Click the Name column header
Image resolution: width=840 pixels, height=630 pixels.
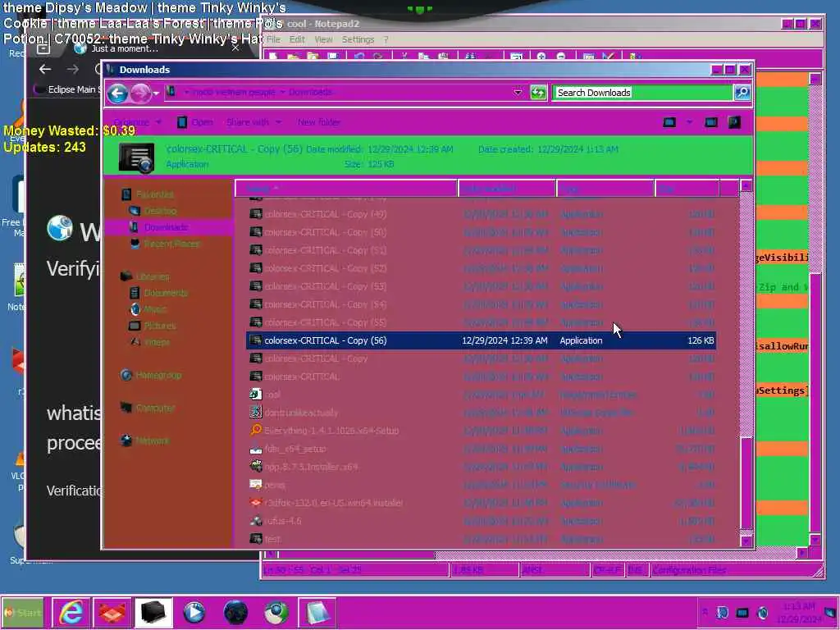coord(346,189)
